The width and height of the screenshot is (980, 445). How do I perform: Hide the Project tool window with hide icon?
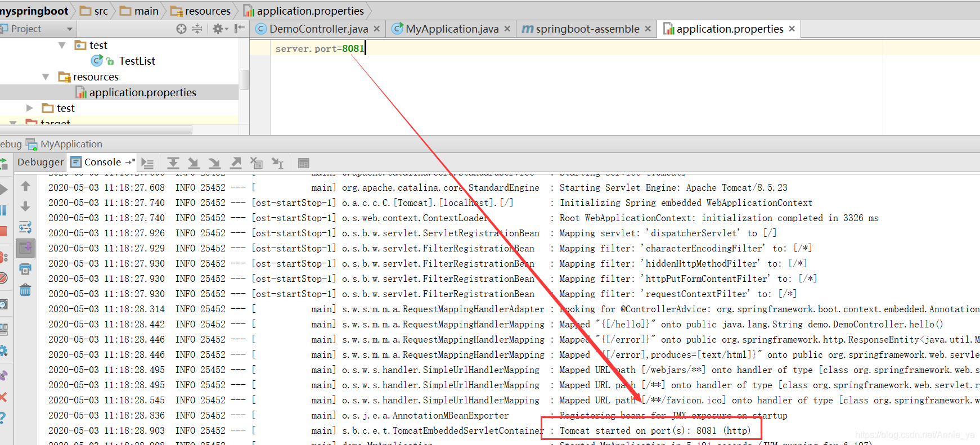240,29
